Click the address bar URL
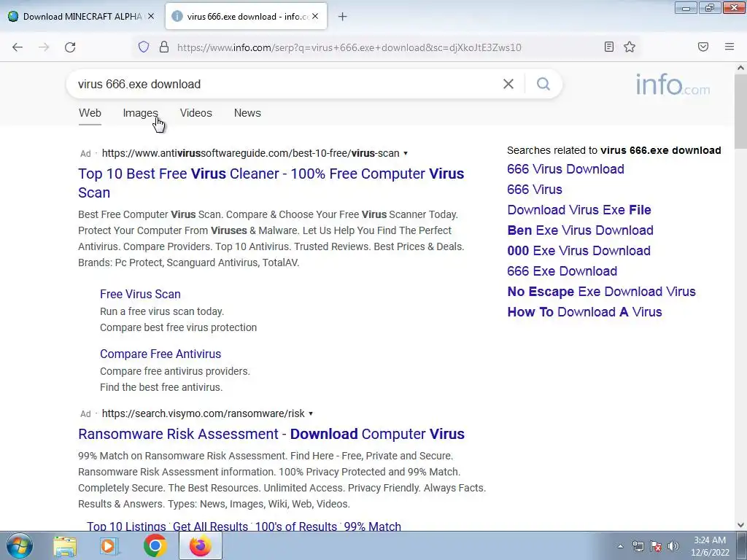 coord(349,47)
